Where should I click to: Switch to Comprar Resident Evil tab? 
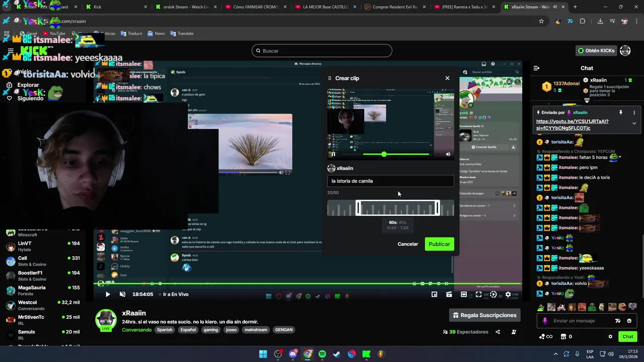click(395, 7)
